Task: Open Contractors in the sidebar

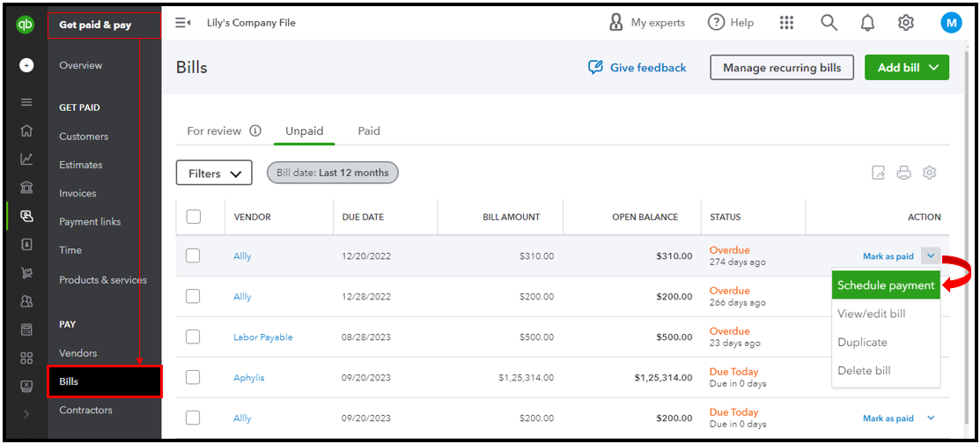Action: click(x=85, y=411)
